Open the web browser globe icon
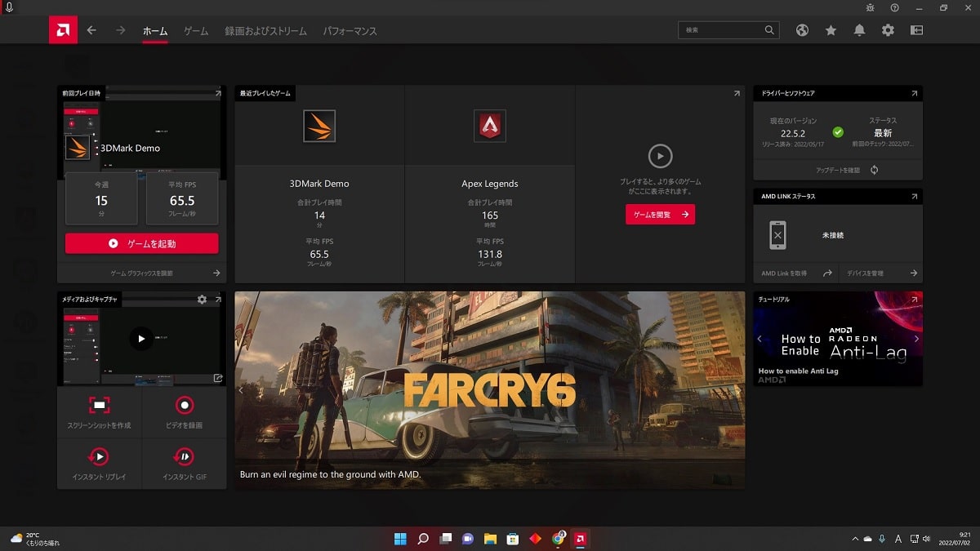The height and width of the screenshot is (551, 980). (802, 30)
